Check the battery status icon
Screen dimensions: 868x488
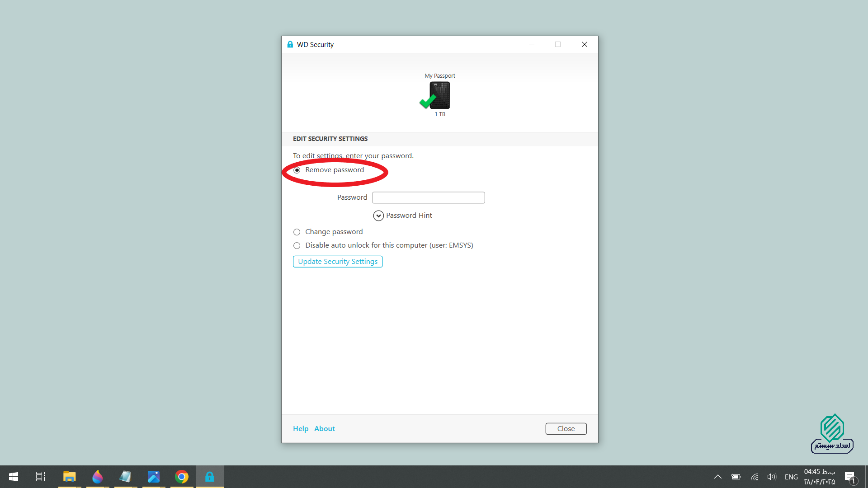(x=736, y=477)
